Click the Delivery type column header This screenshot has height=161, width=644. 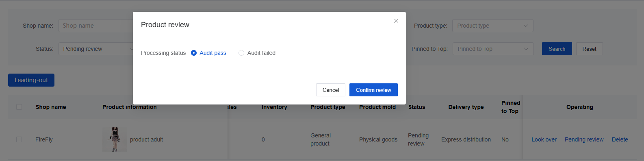coord(466,107)
